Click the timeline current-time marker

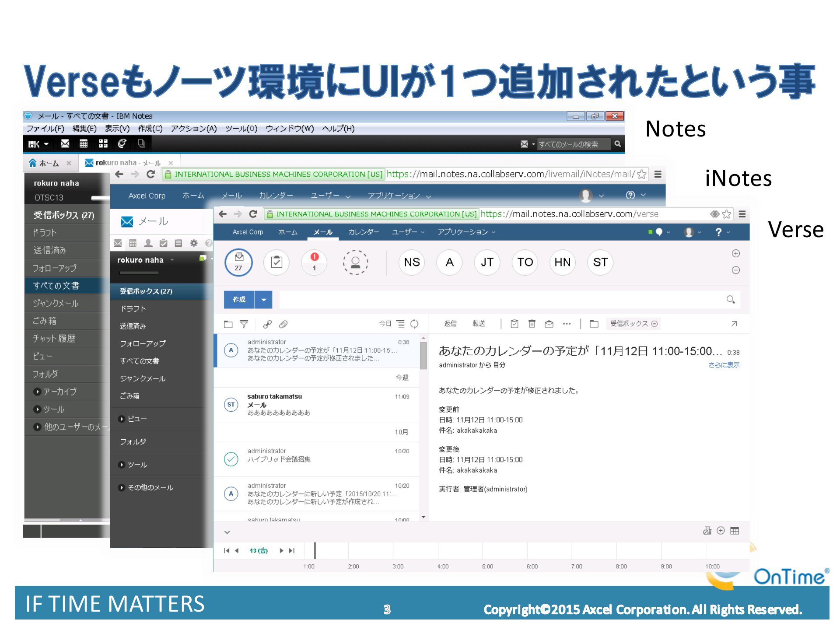click(x=315, y=551)
